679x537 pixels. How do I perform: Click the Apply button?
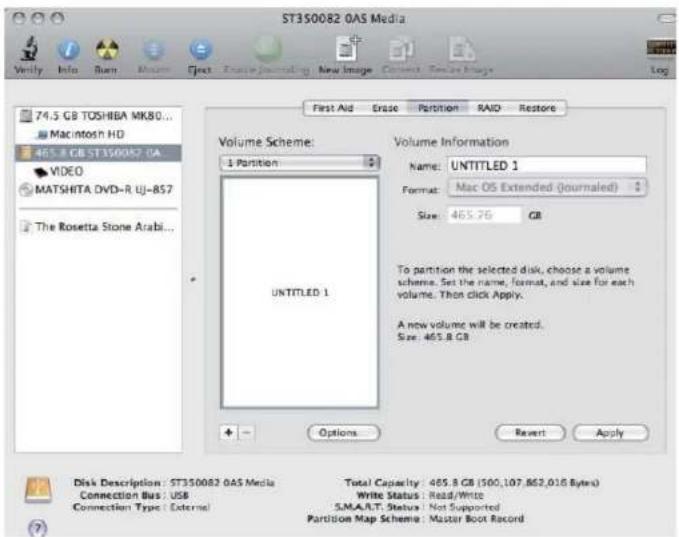click(x=611, y=433)
